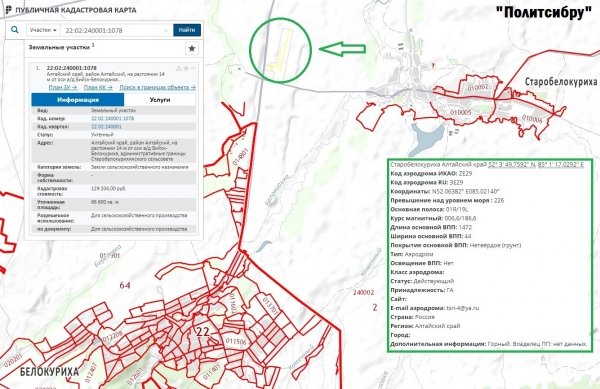Click the large "22" region number on map
Viewport: 600px width, 389px height.
202,331
